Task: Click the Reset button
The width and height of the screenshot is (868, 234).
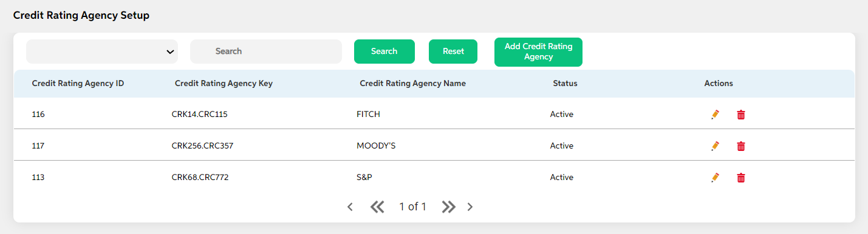Action: pyautogui.click(x=453, y=52)
